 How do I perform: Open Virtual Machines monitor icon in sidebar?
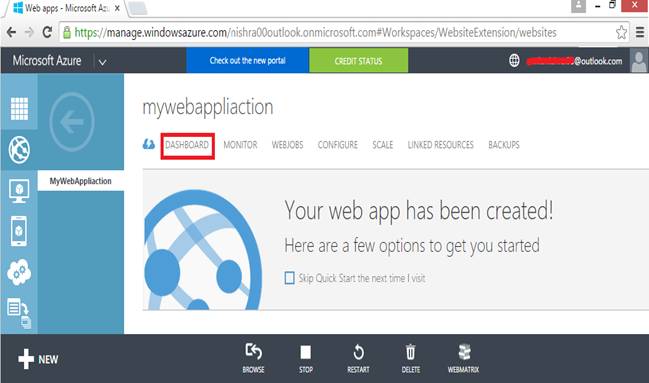19,191
